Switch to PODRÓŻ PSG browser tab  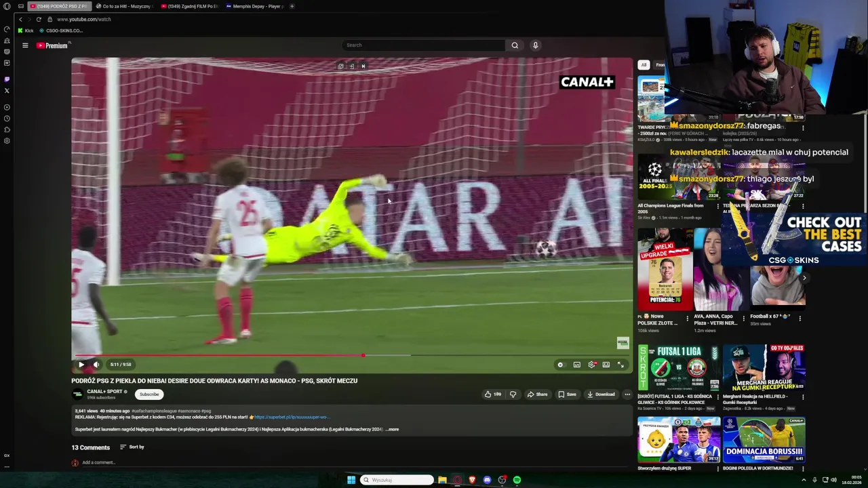click(x=59, y=6)
